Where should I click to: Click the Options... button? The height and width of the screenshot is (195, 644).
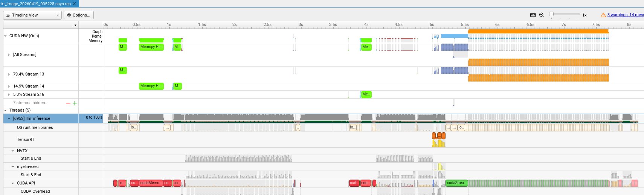pyautogui.click(x=79, y=15)
